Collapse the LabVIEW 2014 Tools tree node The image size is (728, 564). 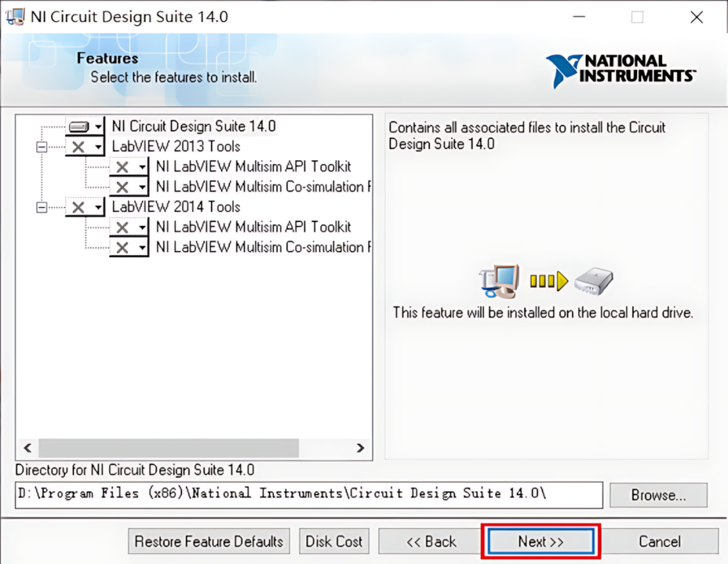[x=42, y=207]
